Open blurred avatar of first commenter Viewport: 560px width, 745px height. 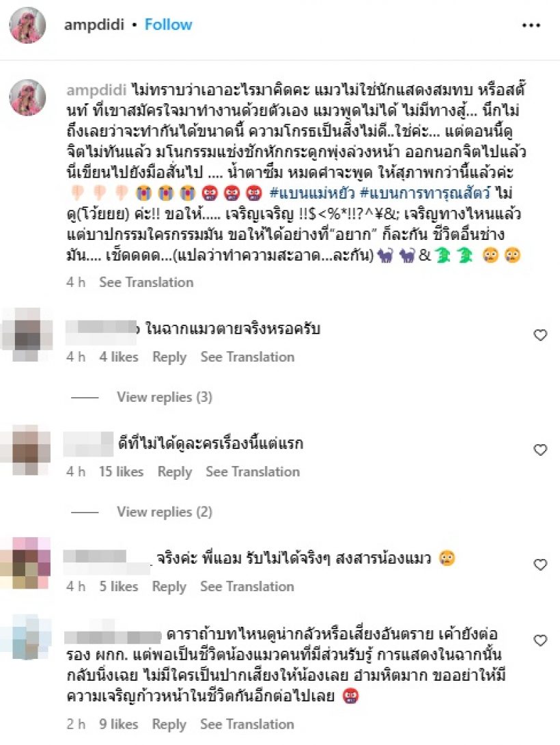(x=27, y=334)
